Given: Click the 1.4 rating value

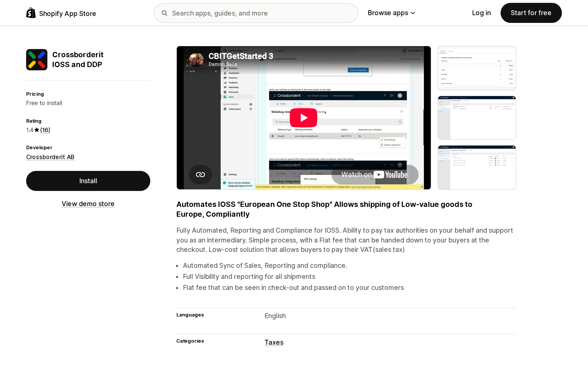Looking at the screenshot, I should tap(30, 130).
